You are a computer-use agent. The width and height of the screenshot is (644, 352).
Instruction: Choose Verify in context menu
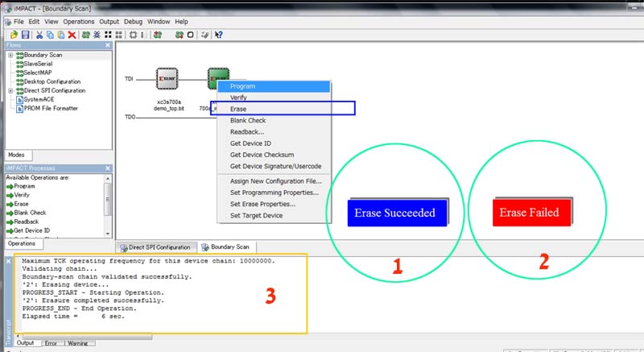pyautogui.click(x=274, y=97)
